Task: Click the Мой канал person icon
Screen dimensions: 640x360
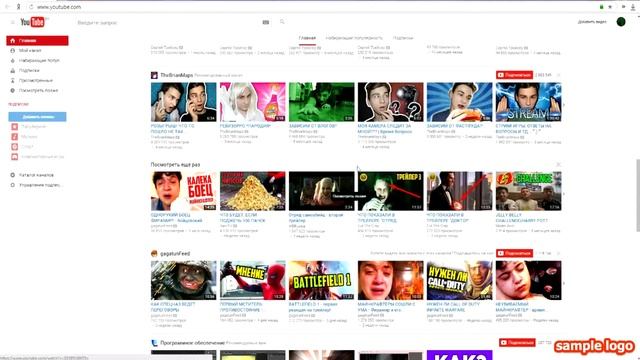Action: tap(13, 51)
